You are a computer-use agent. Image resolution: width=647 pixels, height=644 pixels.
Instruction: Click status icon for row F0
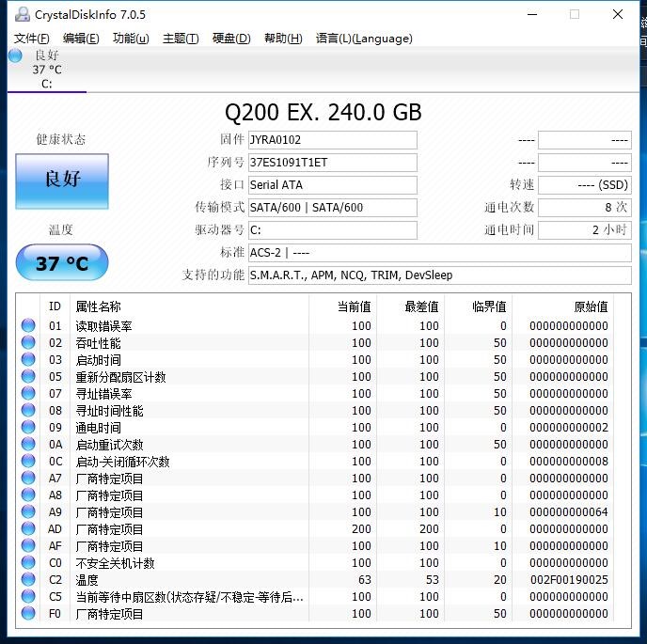[x=28, y=613]
